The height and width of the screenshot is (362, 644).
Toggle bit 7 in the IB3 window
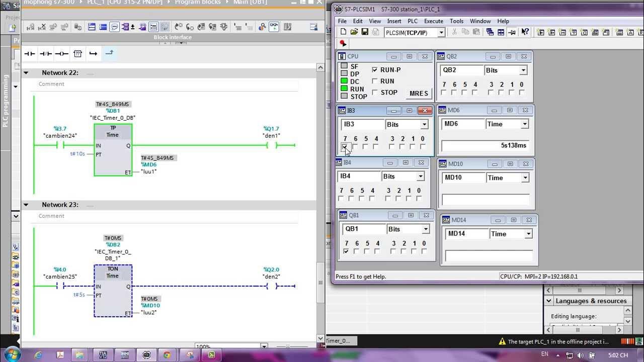345,147
